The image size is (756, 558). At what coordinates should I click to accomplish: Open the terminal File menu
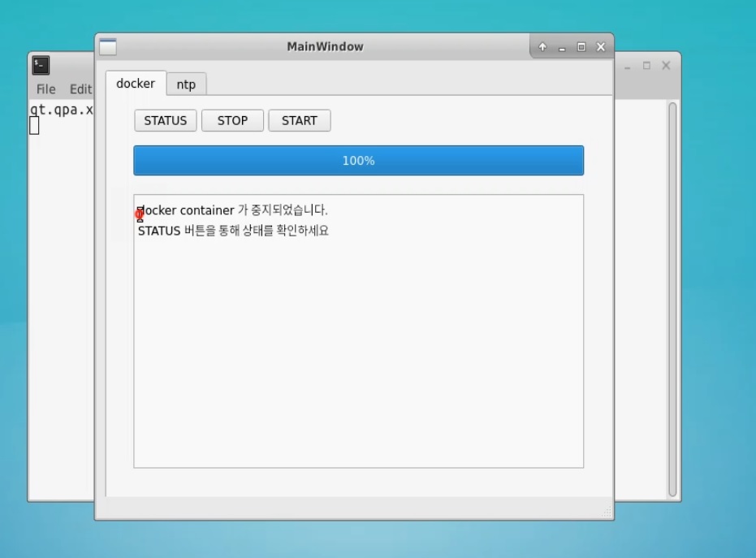coord(46,89)
